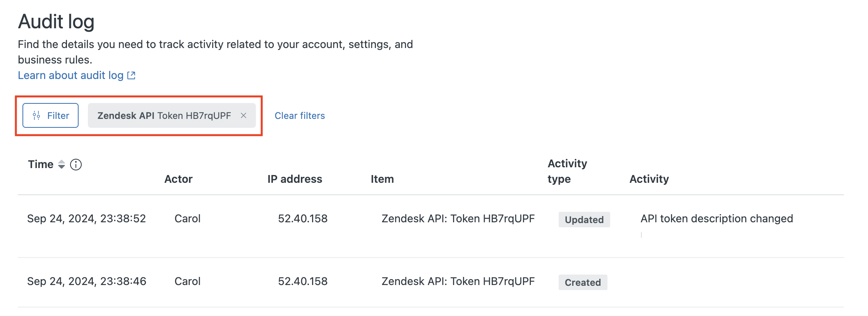Viewport: 868px width, 316px height.
Task: Click the Filter button
Action: click(x=51, y=115)
